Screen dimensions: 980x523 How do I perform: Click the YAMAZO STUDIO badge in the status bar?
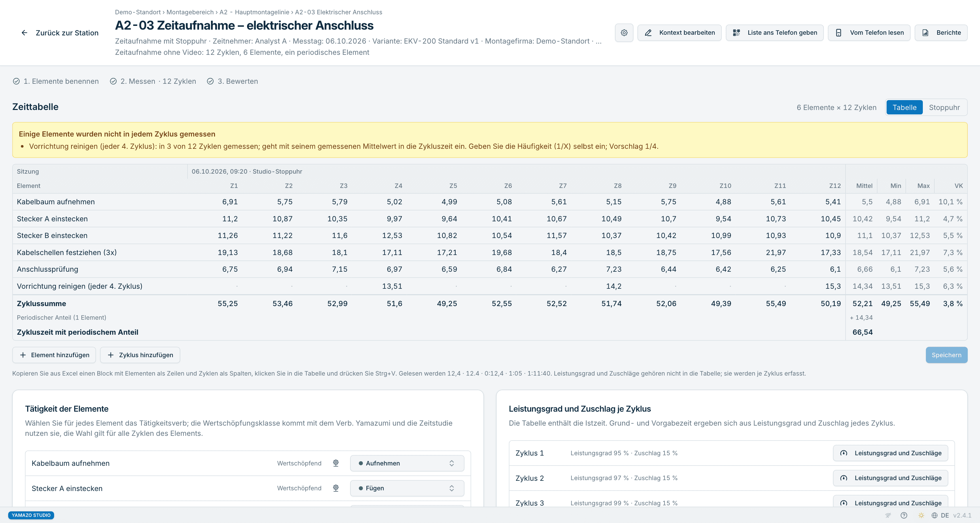(x=31, y=515)
